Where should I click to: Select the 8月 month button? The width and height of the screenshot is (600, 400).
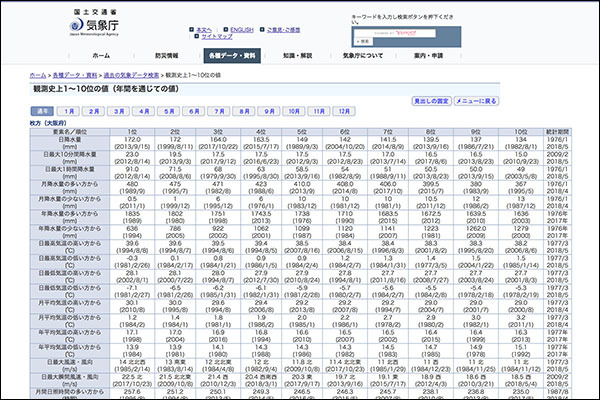coord(245,111)
